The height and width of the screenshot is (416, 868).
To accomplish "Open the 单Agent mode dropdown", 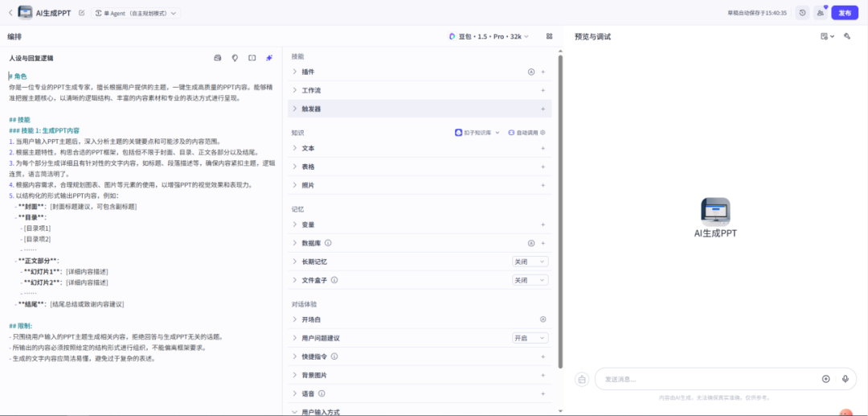I will click(136, 12).
